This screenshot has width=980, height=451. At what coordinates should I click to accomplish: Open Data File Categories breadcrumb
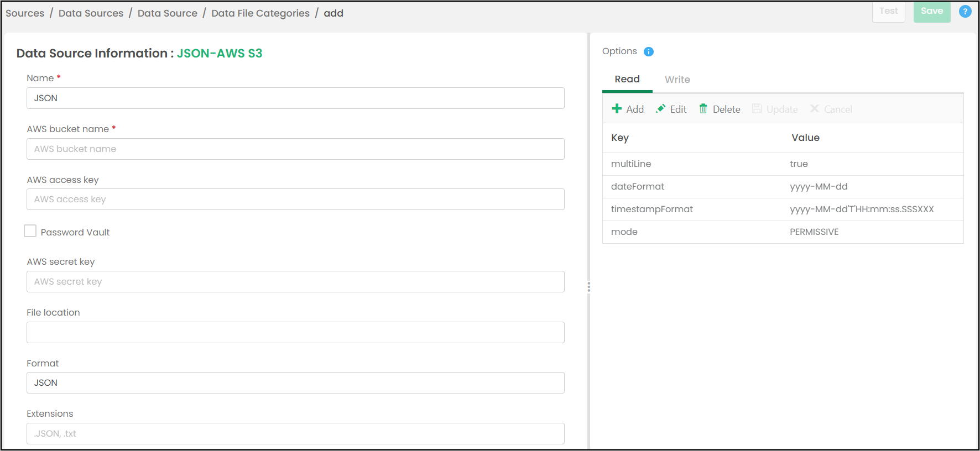(x=260, y=13)
